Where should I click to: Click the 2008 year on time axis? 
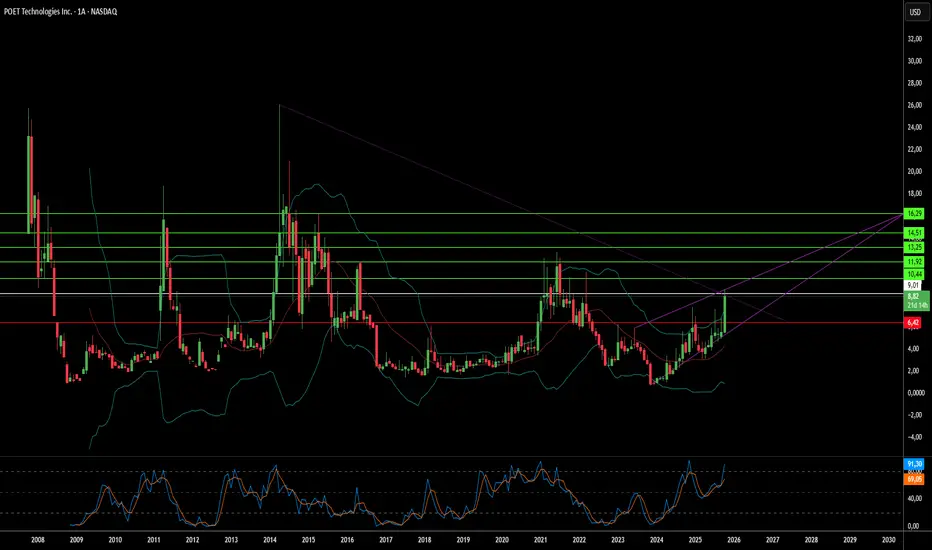point(37,540)
